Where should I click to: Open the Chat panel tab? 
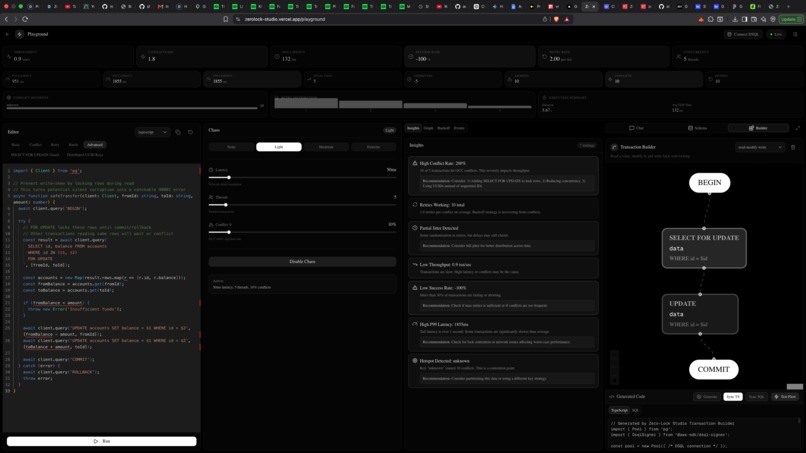pos(636,128)
